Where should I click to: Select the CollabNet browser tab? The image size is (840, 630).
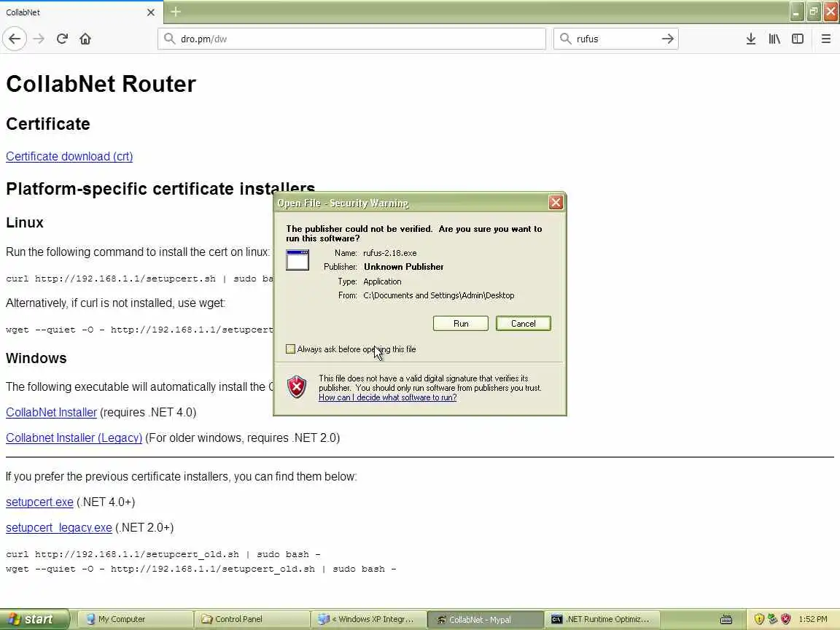[x=80, y=12]
